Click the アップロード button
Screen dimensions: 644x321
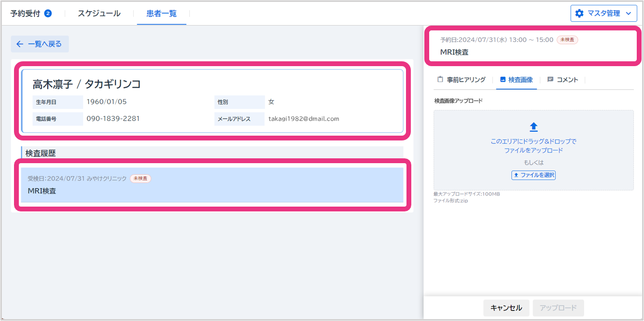click(x=558, y=307)
